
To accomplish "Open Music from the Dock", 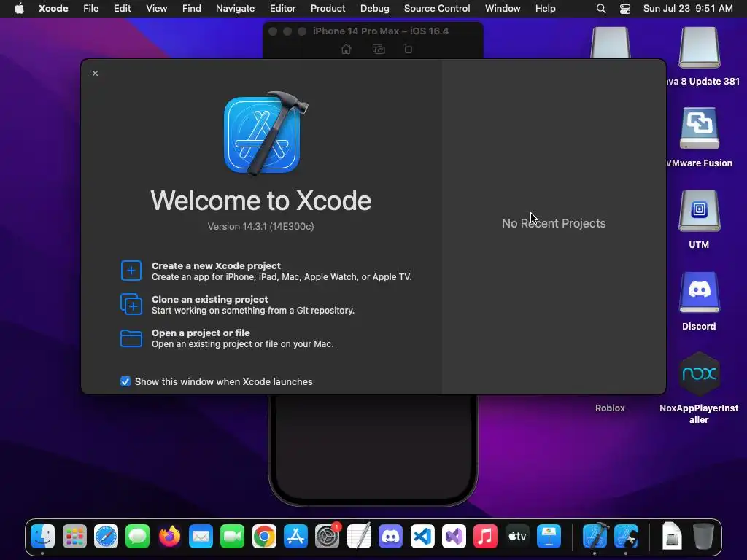I will pyautogui.click(x=485, y=537).
